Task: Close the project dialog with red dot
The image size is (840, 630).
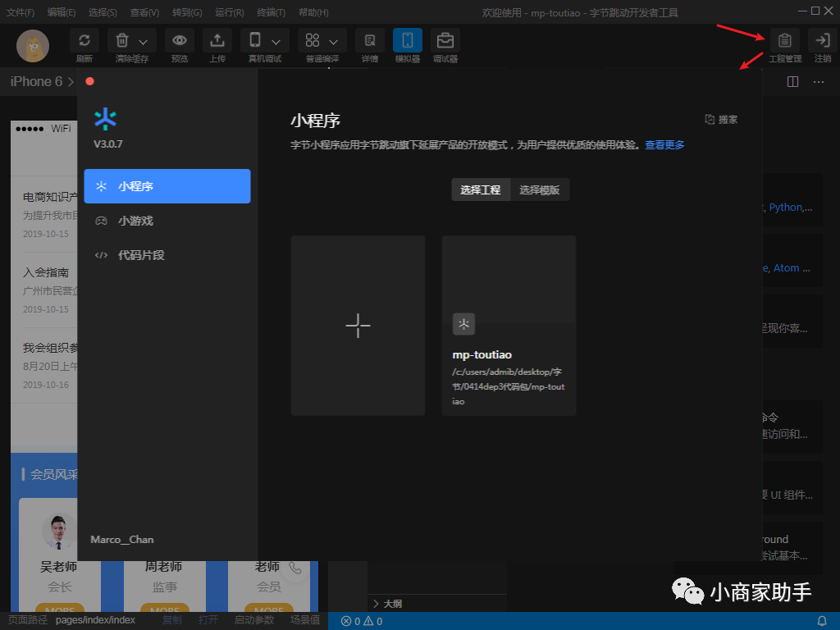Action: pos(90,81)
